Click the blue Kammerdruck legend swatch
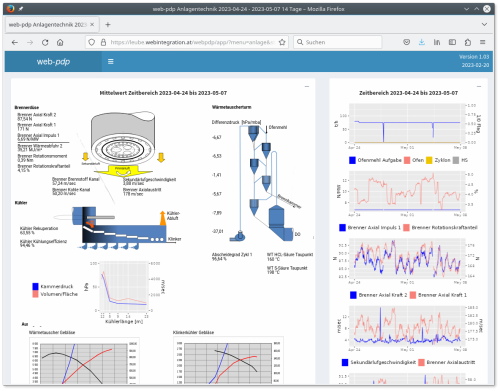Image resolution: width=500 pixels, height=391 pixels. coord(35,286)
